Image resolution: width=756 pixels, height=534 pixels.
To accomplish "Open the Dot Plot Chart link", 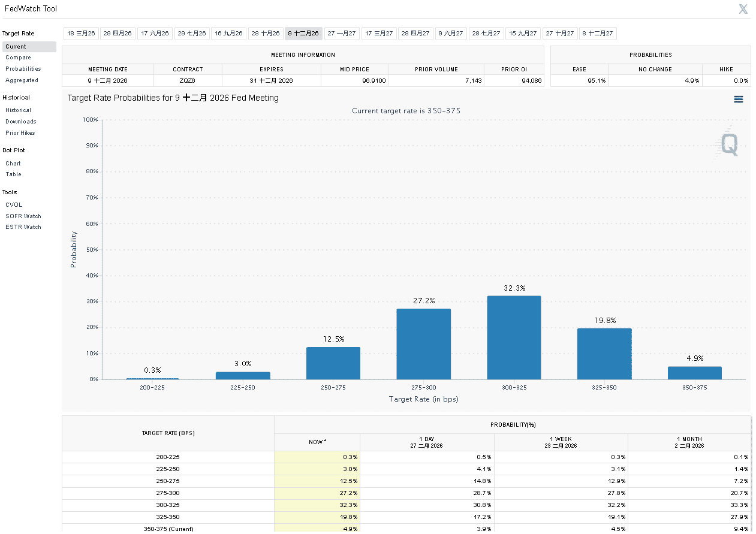I will point(13,164).
